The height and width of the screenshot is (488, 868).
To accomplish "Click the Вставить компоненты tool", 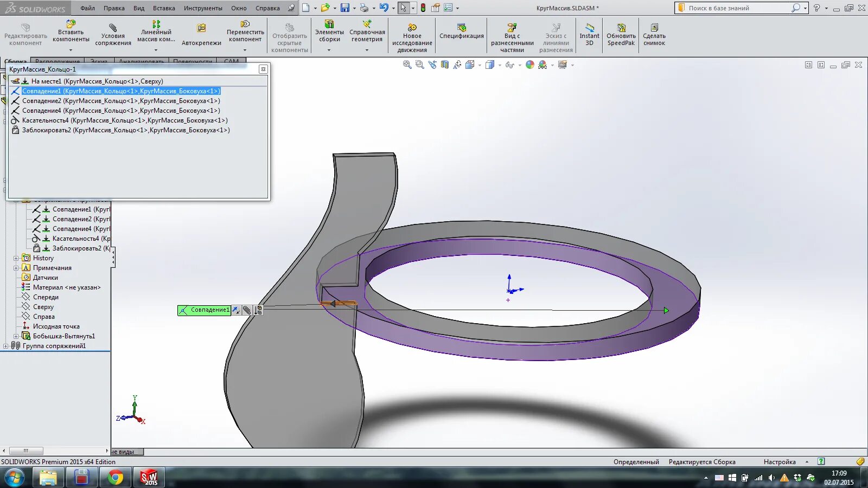I will coord(71,31).
